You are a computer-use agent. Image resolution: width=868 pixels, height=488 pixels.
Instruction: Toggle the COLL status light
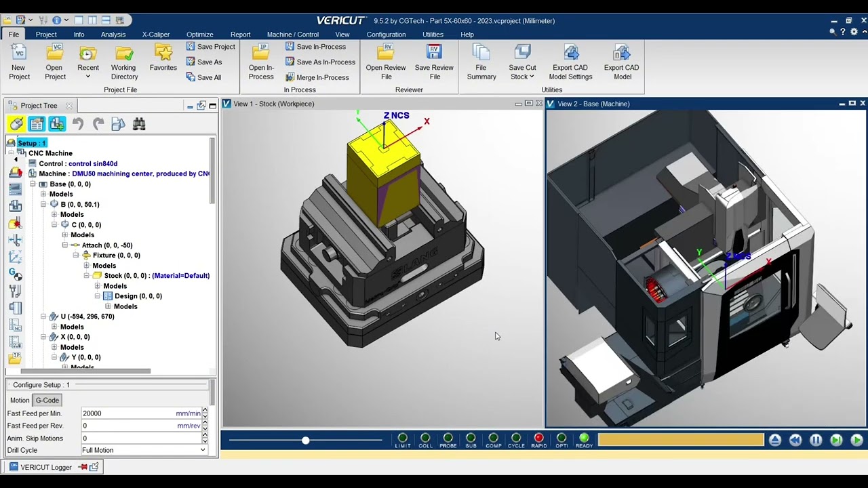(425, 440)
